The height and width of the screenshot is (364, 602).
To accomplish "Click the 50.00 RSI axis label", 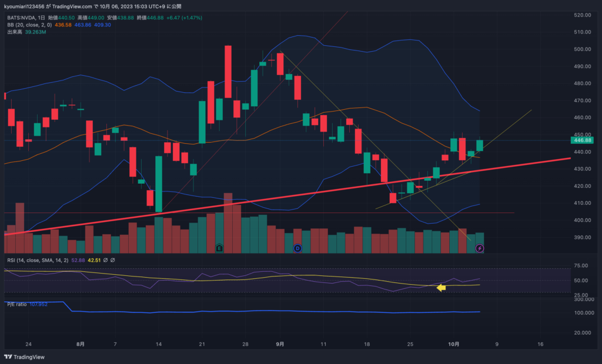I will (581, 281).
